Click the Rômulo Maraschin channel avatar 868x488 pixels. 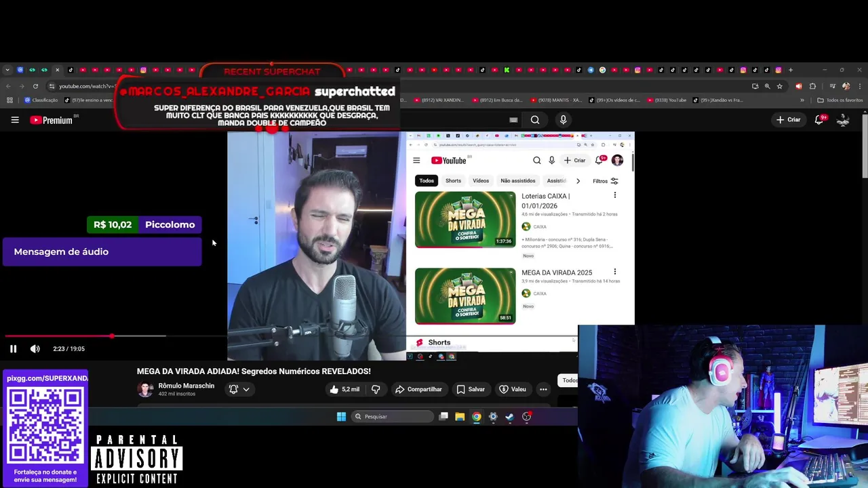click(x=145, y=390)
